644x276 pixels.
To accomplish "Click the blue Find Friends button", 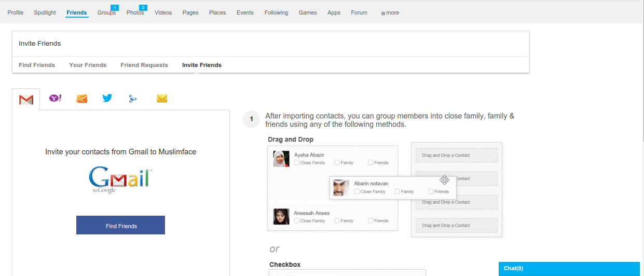I will click(120, 225).
